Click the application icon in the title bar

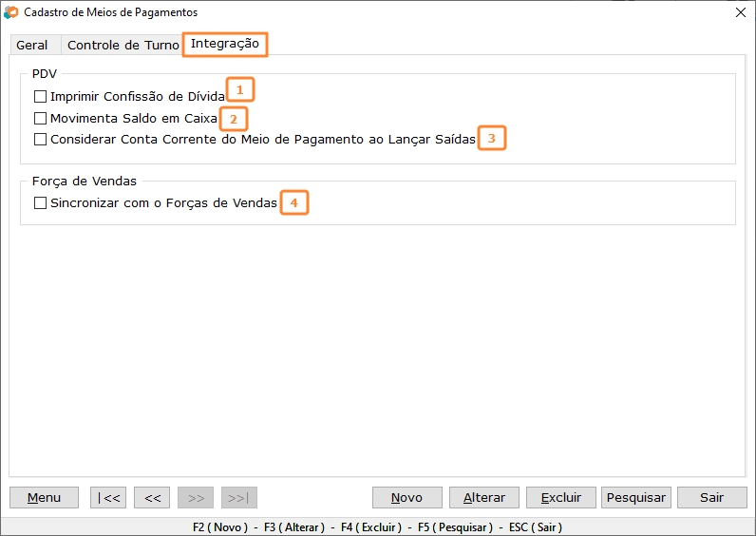click(11, 12)
